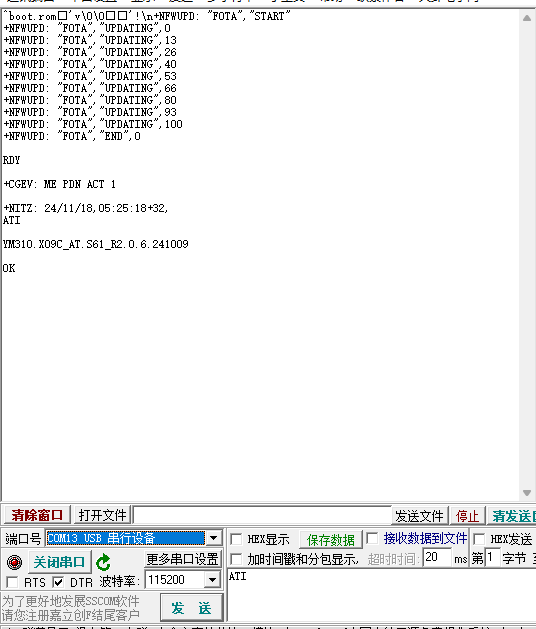Enable the 加时间戳和分包显示 checkbox
Viewport: 536px width, 629px height.
point(236,559)
